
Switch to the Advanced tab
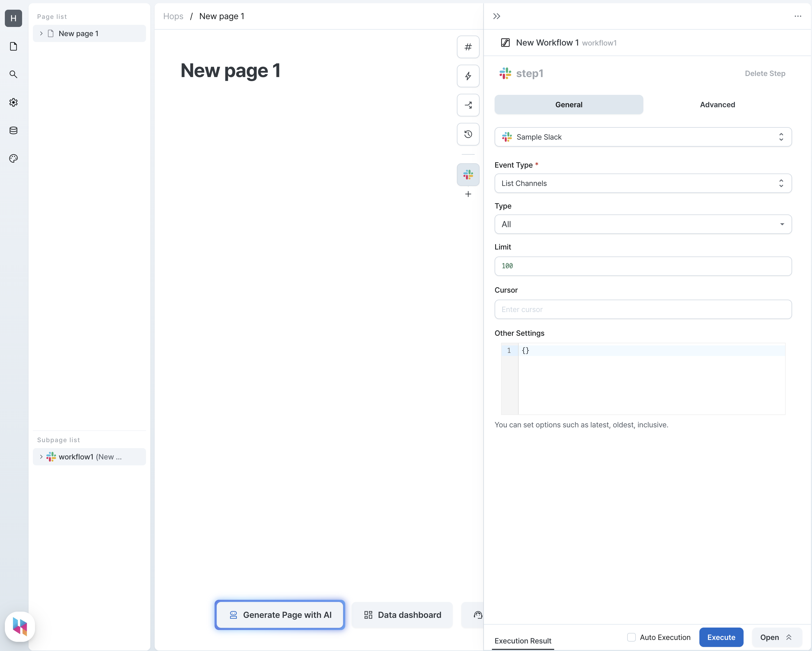(718, 104)
